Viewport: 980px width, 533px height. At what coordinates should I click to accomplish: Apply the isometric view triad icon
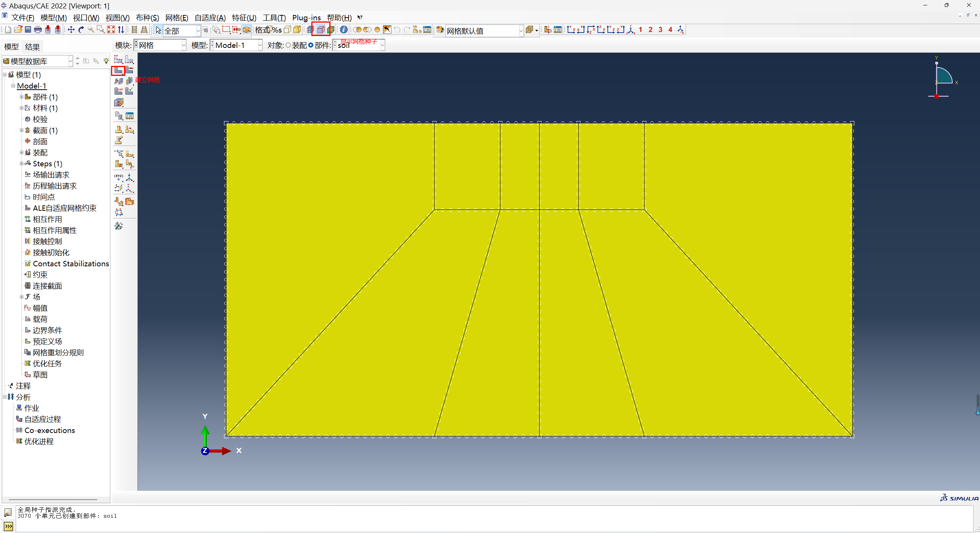pyautogui.click(x=631, y=30)
